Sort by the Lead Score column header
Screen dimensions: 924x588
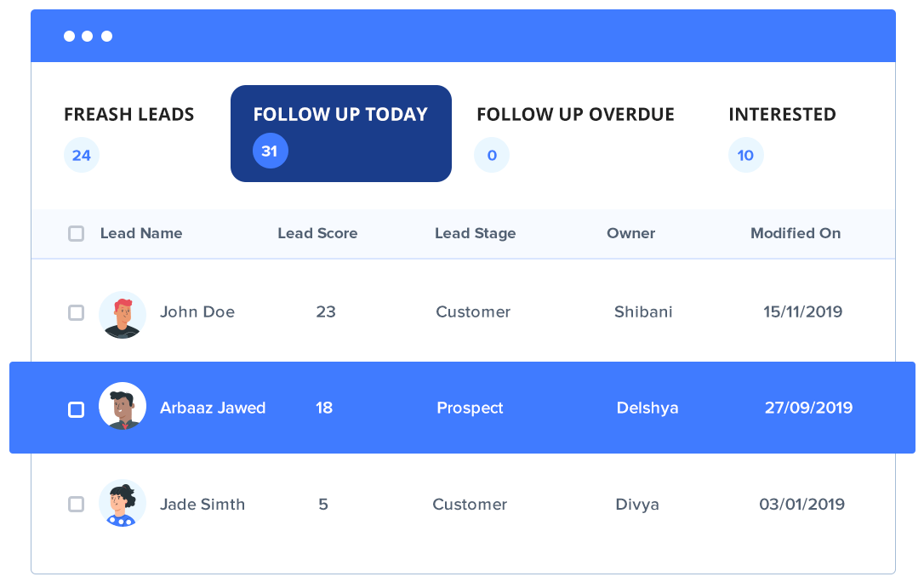(x=317, y=233)
